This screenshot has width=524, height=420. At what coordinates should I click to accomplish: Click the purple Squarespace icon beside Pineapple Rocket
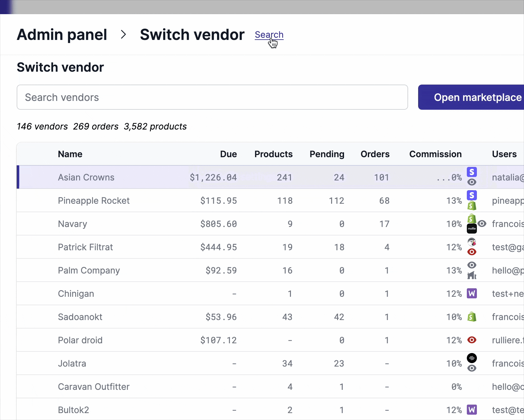[x=472, y=195]
